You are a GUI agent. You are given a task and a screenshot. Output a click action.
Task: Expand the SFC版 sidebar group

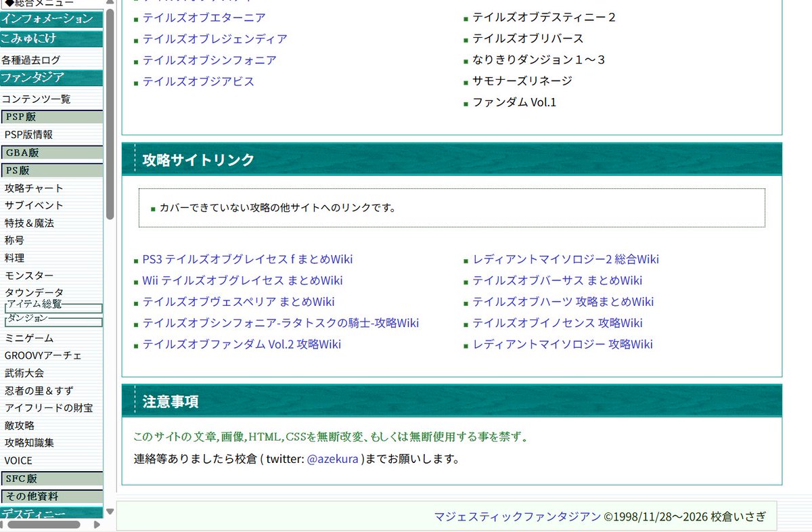tap(52, 479)
